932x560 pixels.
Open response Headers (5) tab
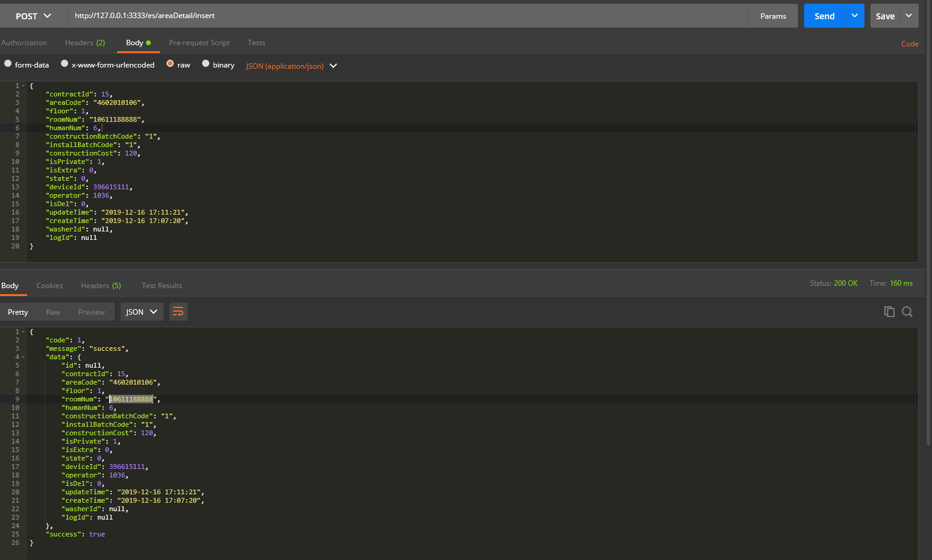tap(101, 286)
